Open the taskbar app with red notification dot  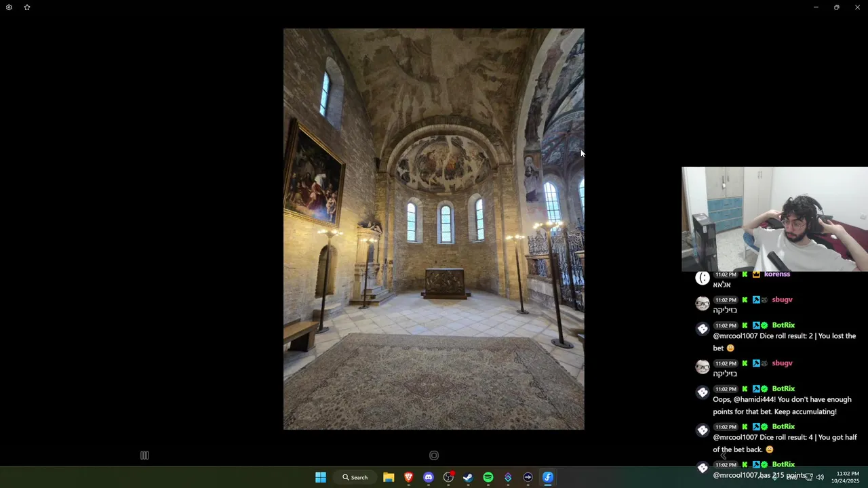click(x=448, y=477)
